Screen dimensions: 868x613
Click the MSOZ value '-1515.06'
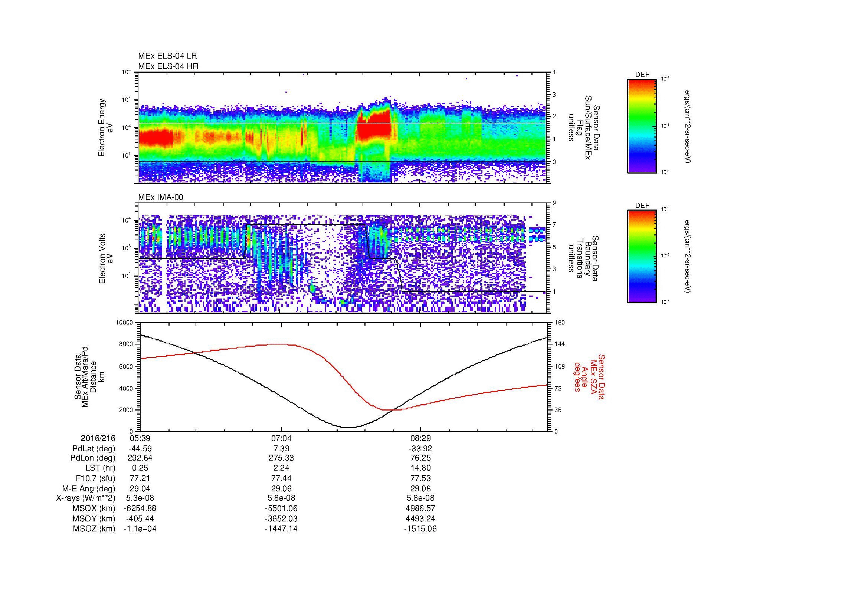420,529
